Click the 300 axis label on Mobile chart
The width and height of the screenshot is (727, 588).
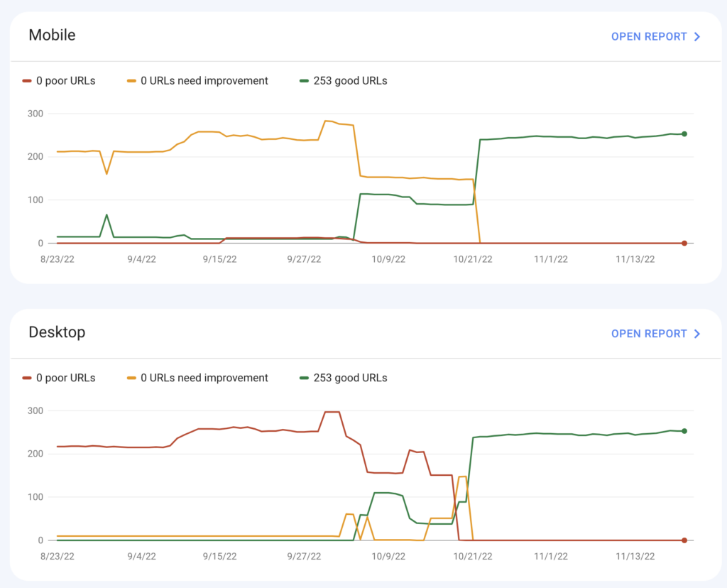click(35, 114)
